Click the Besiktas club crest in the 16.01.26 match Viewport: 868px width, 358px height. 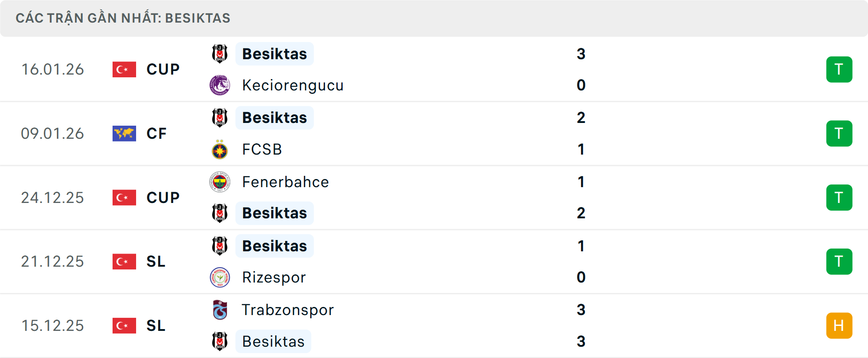[x=219, y=53]
